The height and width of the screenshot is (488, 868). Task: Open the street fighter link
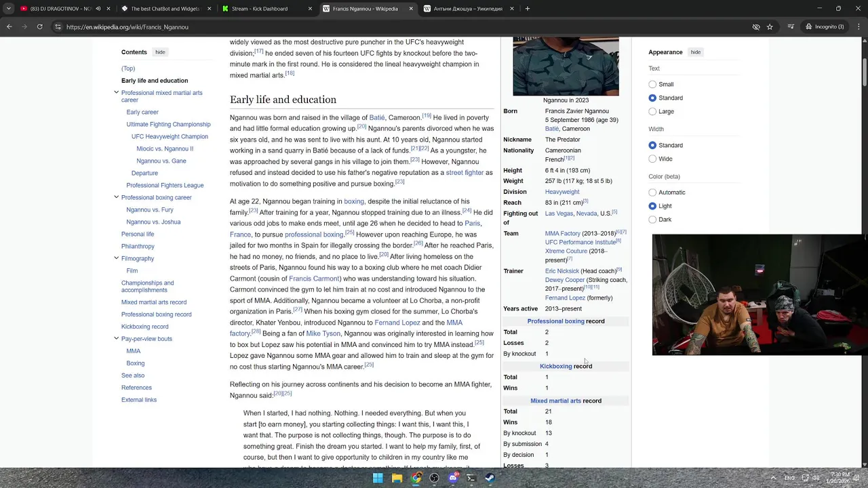465,173
